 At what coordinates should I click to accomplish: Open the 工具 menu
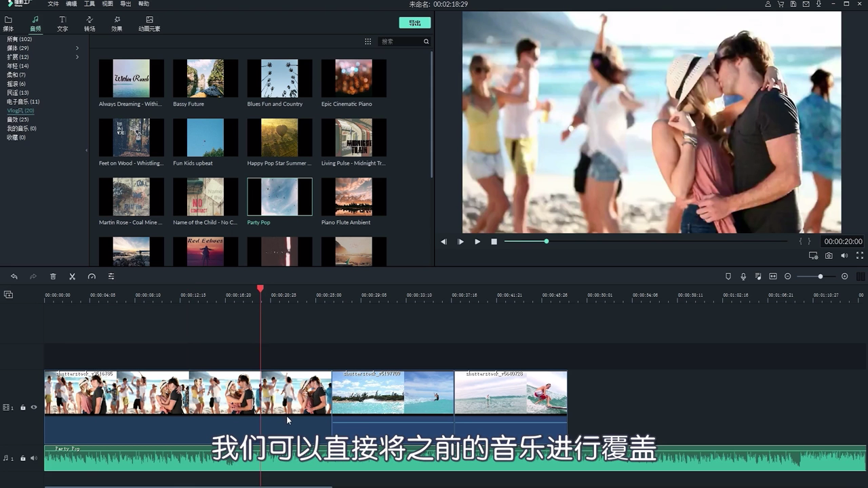pyautogui.click(x=90, y=4)
